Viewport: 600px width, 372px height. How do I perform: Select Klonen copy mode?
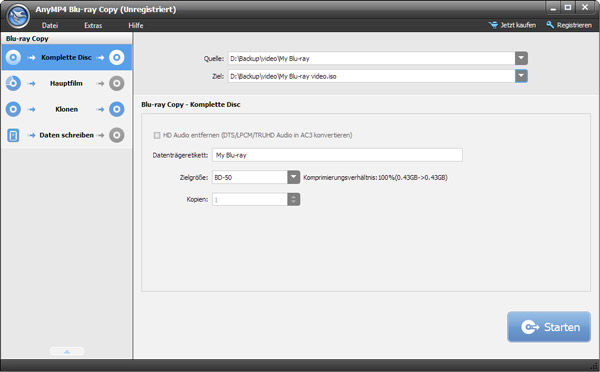click(x=67, y=109)
